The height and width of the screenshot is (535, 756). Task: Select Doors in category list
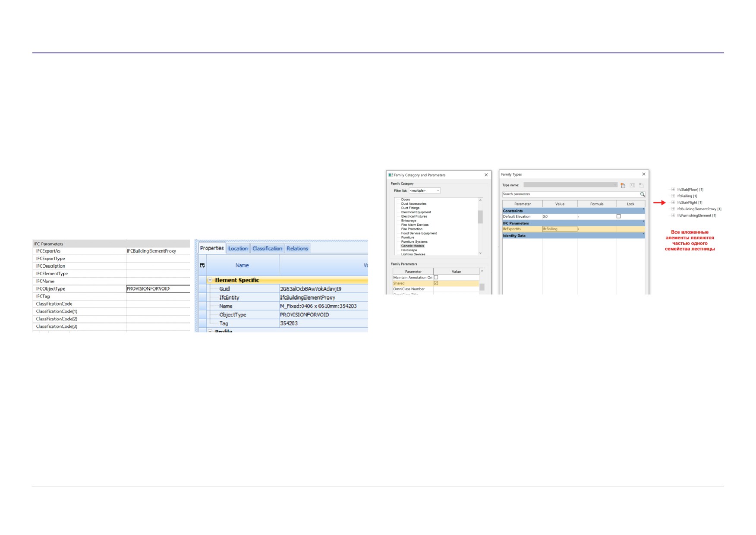pyautogui.click(x=406, y=199)
